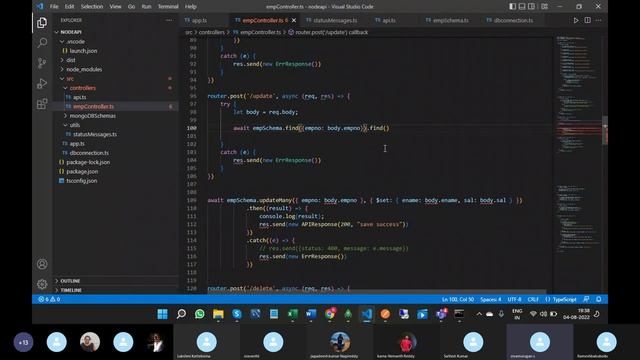
Task: Switch to the app.ts editor tab
Action: 199,20
